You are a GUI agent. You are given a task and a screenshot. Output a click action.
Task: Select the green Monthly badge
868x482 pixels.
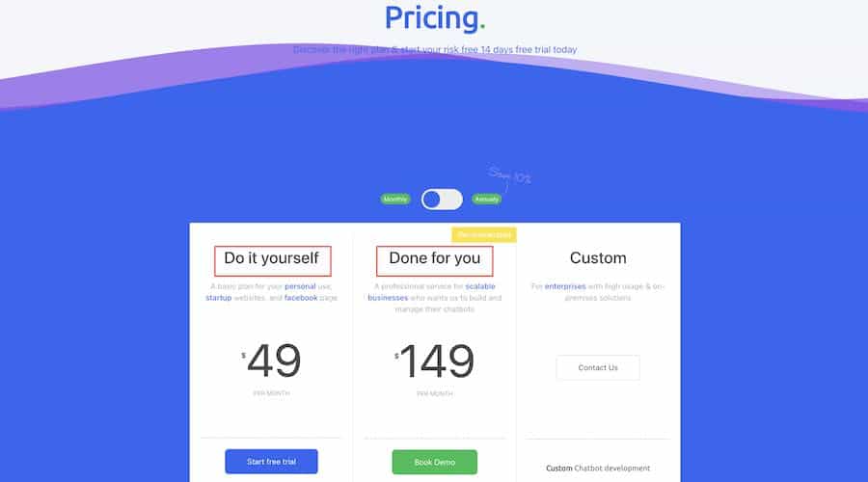pyautogui.click(x=395, y=200)
